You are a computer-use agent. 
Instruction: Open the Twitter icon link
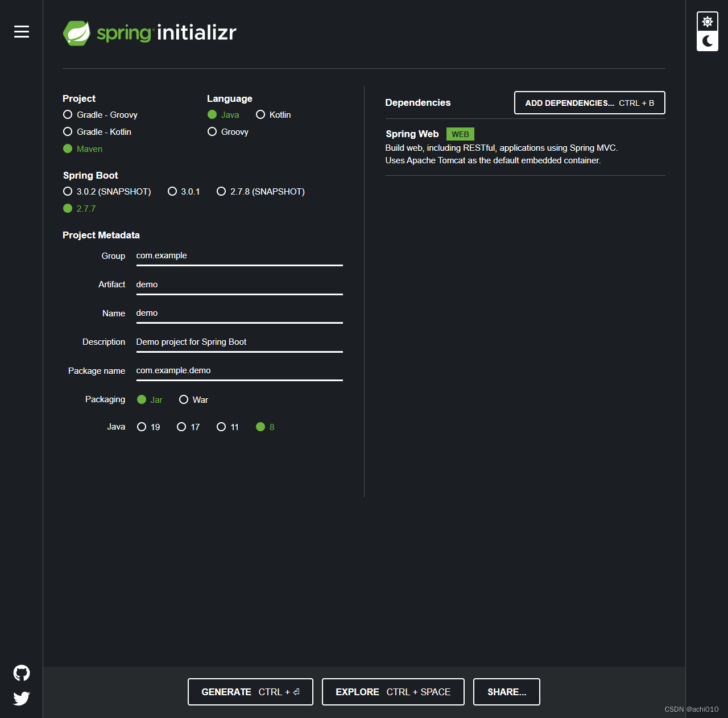[x=22, y=698]
